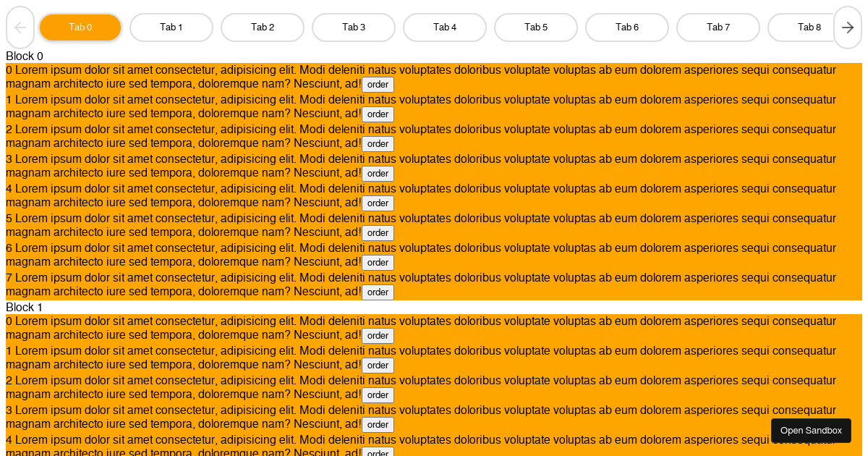Order item 1 in Block 0
Viewport: 868px width, 456px height.
point(378,114)
